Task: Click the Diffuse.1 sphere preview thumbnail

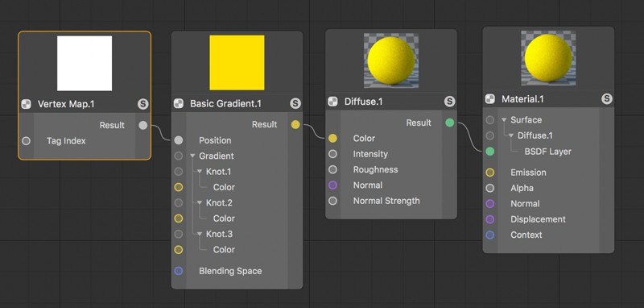Action: point(391,60)
